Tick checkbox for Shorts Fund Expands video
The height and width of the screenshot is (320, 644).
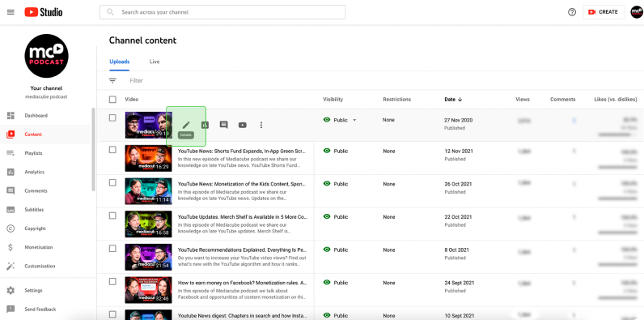[112, 150]
